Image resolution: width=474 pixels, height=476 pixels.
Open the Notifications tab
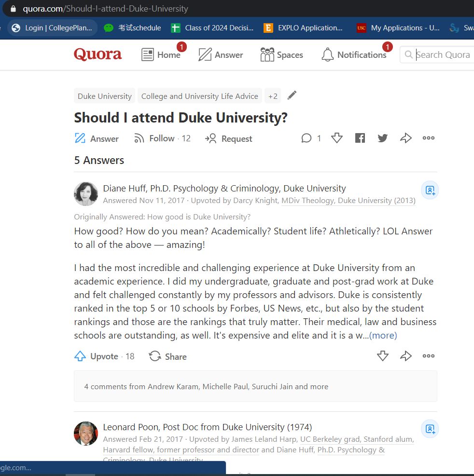coord(354,54)
